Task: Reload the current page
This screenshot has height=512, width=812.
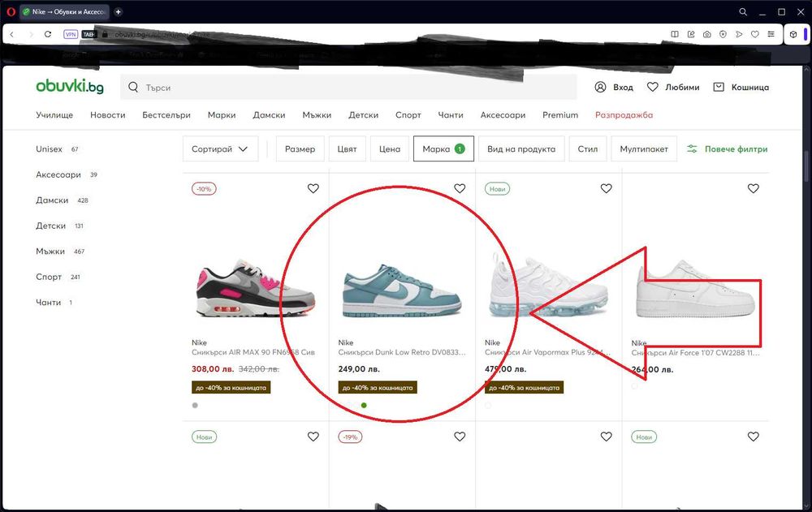Action: [x=48, y=34]
